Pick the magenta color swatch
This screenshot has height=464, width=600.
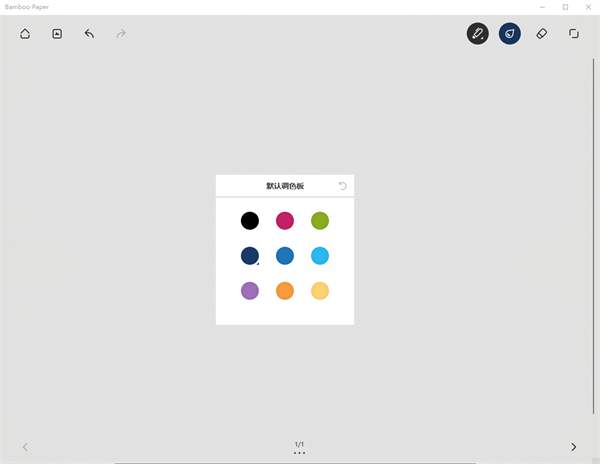click(x=285, y=221)
